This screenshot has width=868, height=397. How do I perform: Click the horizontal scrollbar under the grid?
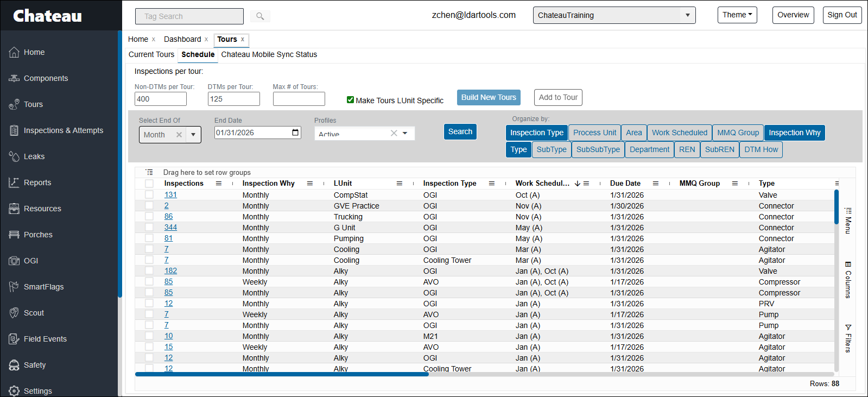(282, 374)
